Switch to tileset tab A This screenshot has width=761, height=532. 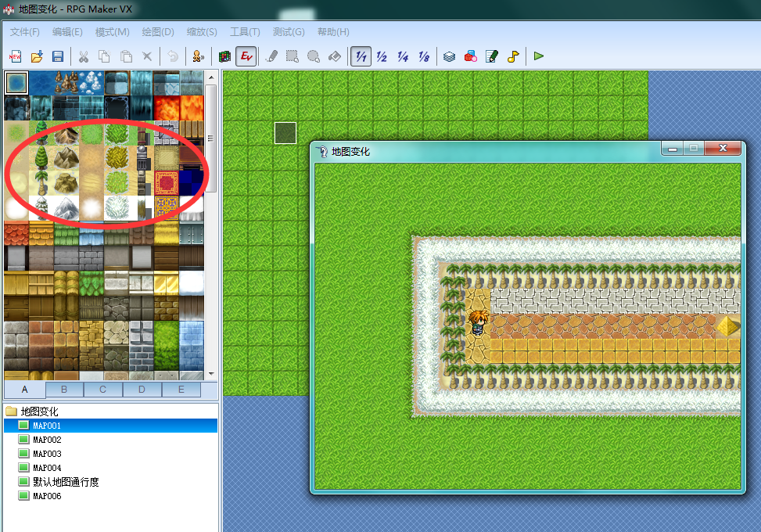(25, 390)
